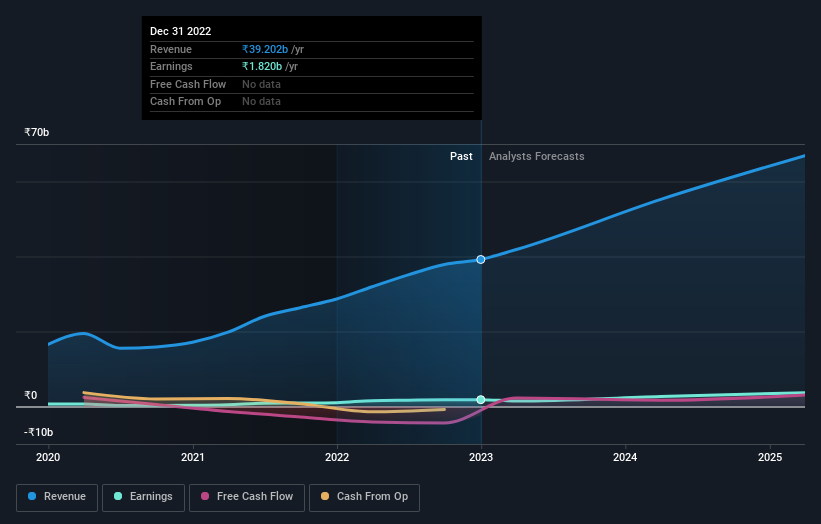Select the 2023 x-axis label
The image size is (821, 524).
click(481, 457)
